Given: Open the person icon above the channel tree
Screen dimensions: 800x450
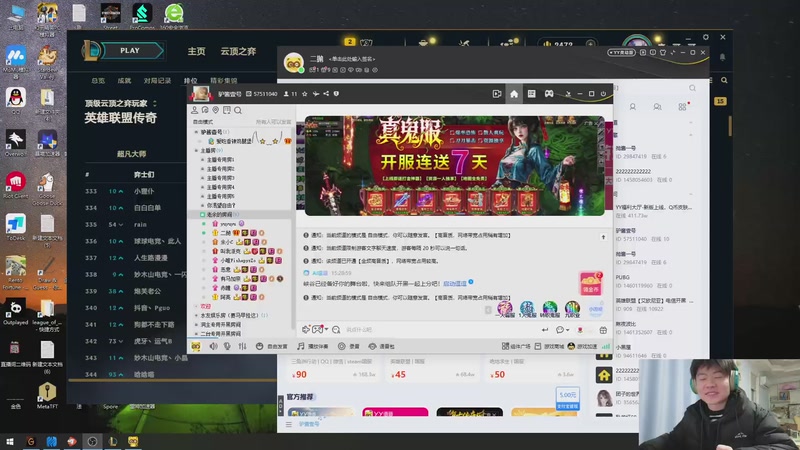Looking at the screenshot, I should [x=194, y=110].
